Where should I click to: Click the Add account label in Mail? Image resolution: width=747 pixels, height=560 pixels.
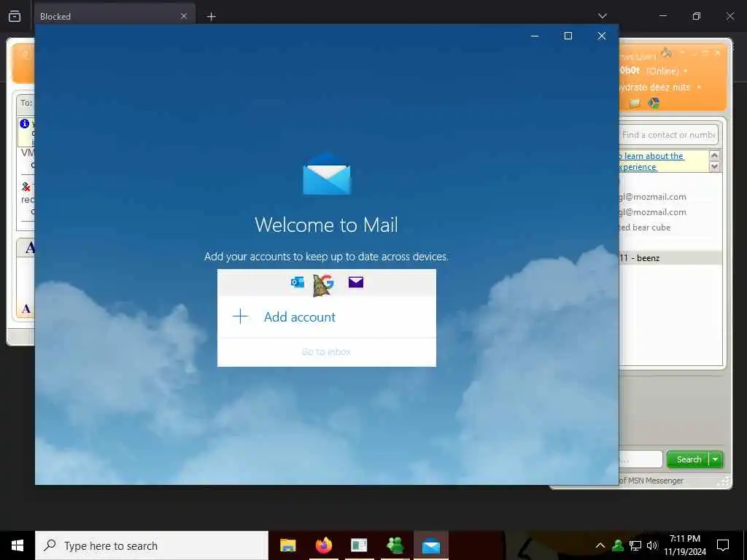(300, 317)
